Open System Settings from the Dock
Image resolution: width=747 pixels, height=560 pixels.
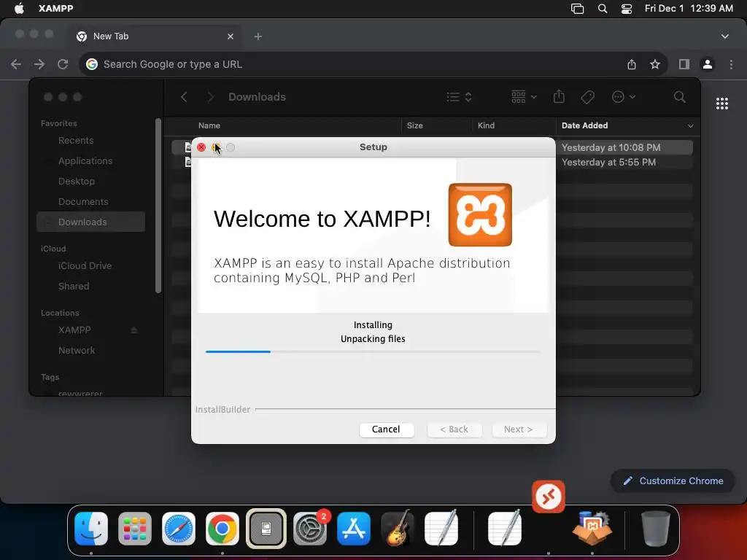point(310,529)
